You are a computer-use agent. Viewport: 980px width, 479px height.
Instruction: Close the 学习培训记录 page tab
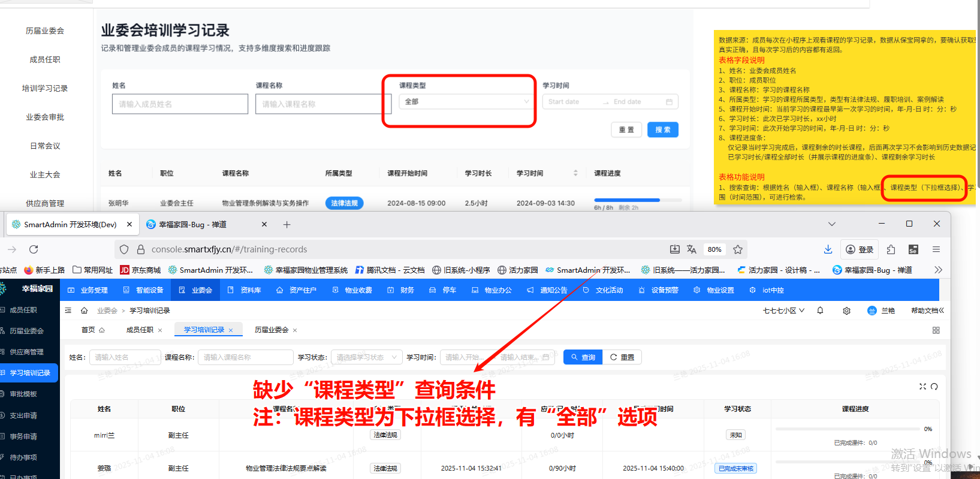pos(231,330)
